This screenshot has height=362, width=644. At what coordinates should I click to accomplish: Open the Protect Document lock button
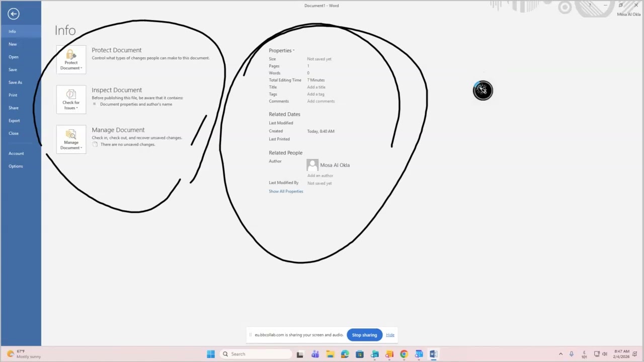71,59
